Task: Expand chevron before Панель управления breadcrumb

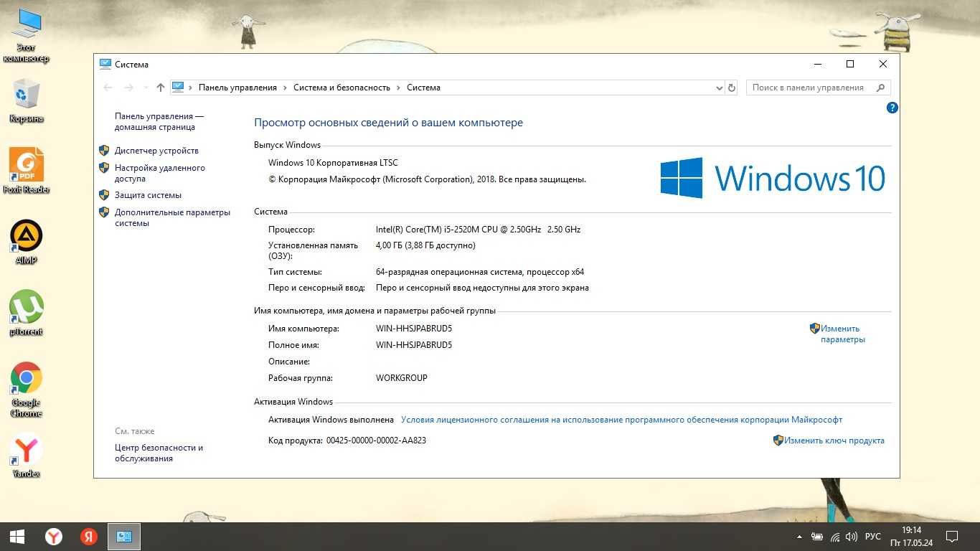Action: 191,88
